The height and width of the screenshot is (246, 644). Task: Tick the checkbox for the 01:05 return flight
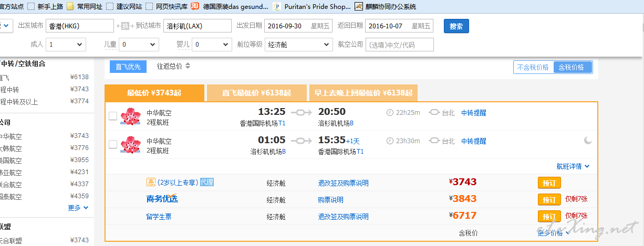[x=112, y=144]
